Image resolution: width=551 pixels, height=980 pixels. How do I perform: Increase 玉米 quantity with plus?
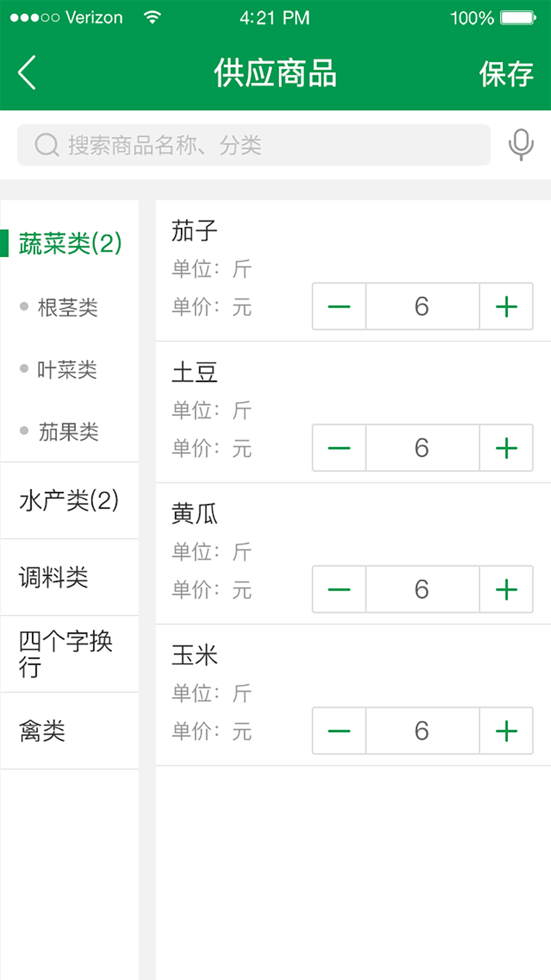506,731
